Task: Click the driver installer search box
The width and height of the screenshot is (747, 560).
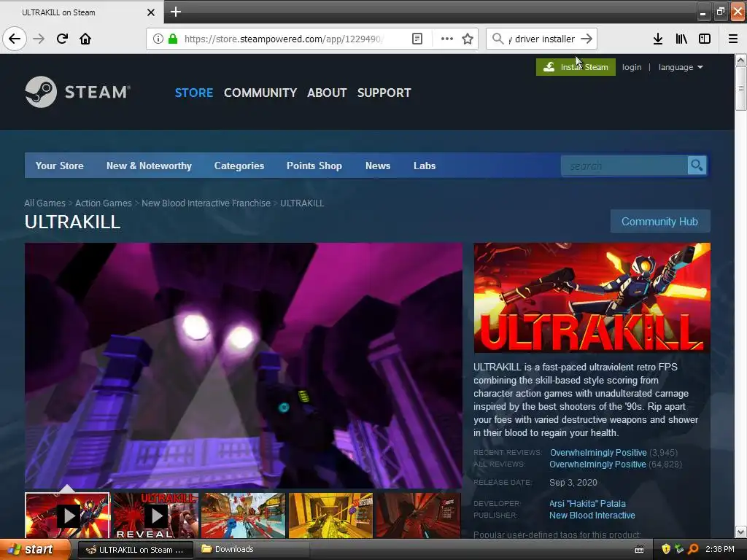Action: pos(542,39)
